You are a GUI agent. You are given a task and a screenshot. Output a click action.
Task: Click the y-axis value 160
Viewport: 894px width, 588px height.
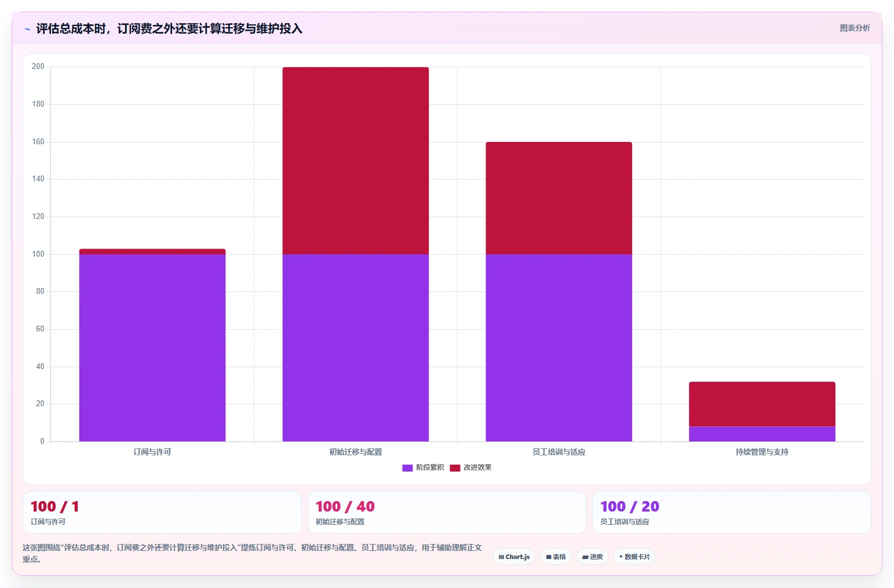coord(38,142)
